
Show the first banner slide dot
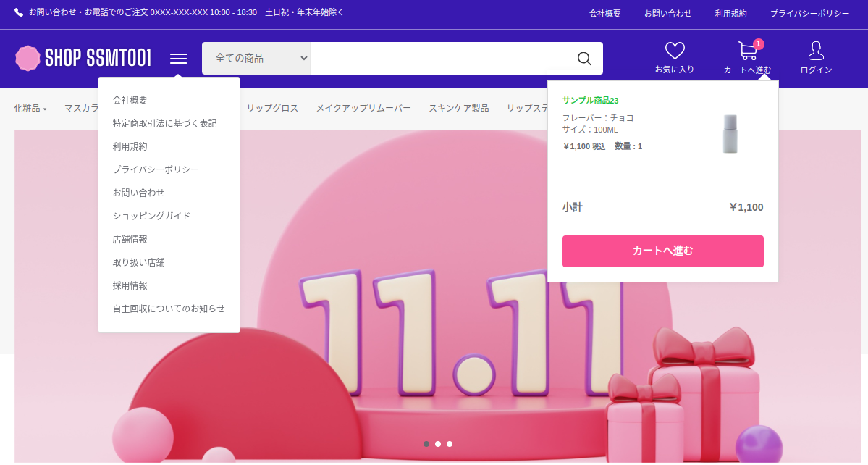click(426, 444)
